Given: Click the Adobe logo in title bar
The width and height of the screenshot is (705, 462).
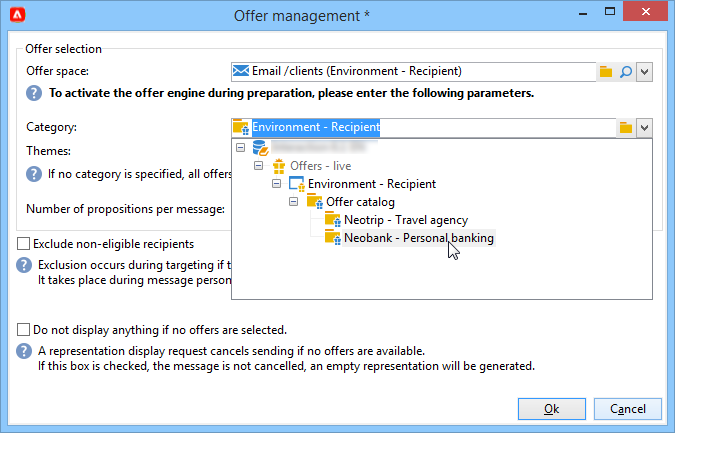Looking at the screenshot, I should click(17, 15).
